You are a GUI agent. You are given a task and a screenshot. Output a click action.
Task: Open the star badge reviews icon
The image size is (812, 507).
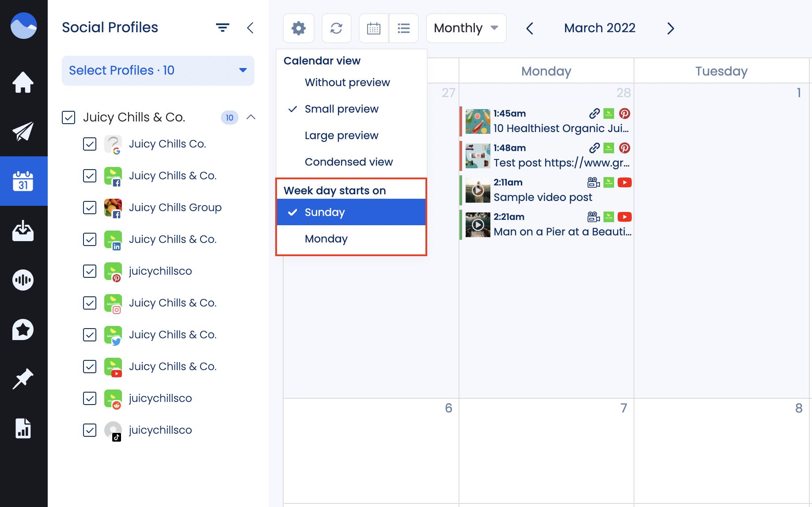coord(23,329)
